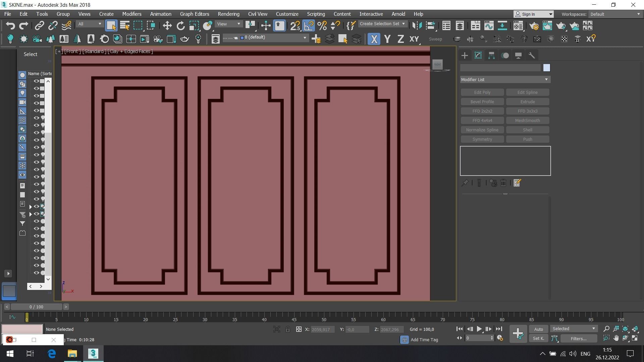Click the Select and Rotate tool

click(180, 26)
